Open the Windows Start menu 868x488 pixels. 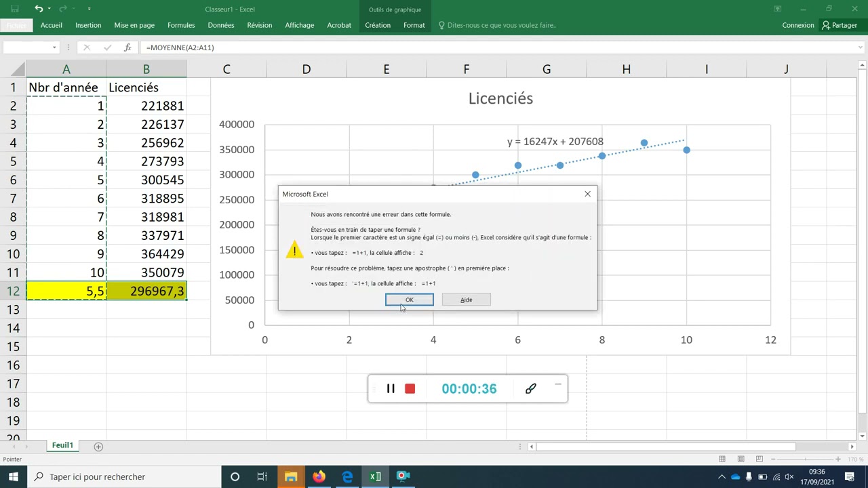click(14, 476)
